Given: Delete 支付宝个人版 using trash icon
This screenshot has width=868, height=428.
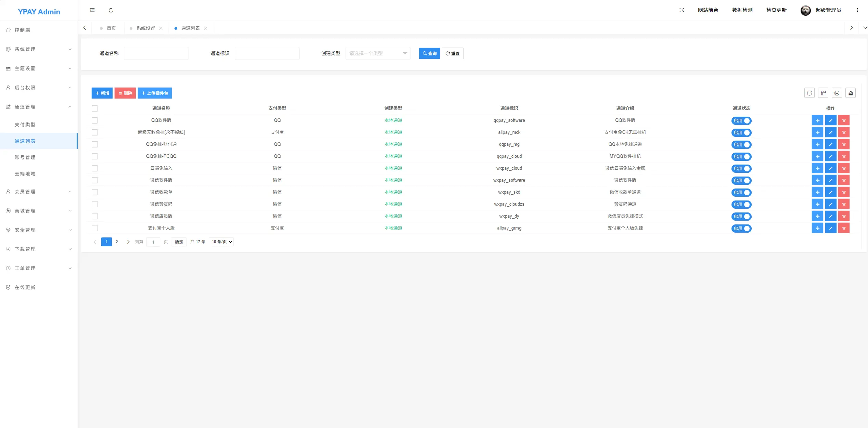Looking at the screenshot, I should coord(844,228).
